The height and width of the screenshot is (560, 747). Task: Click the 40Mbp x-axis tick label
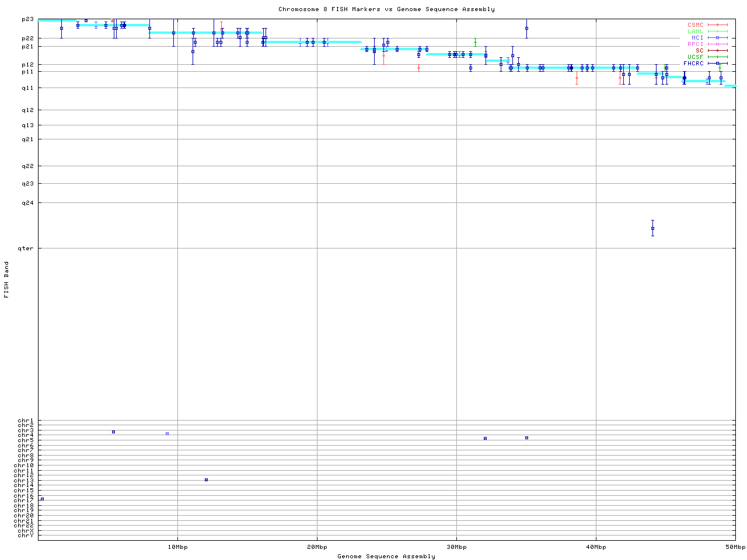[x=596, y=547]
